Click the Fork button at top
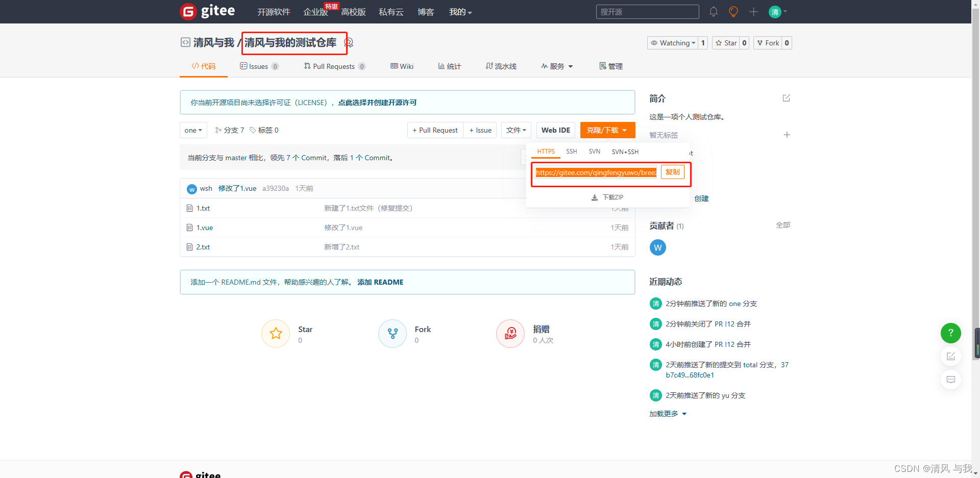Viewport: 980px width, 478px height. [768, 43]
